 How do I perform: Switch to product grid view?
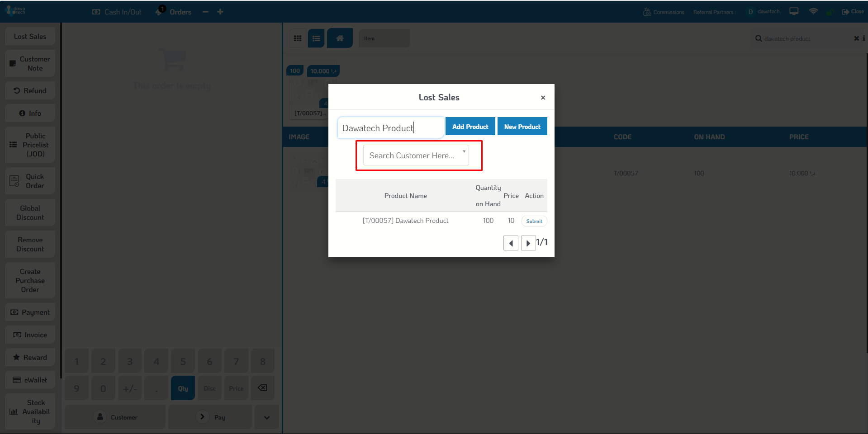click(x=298, y=38)
